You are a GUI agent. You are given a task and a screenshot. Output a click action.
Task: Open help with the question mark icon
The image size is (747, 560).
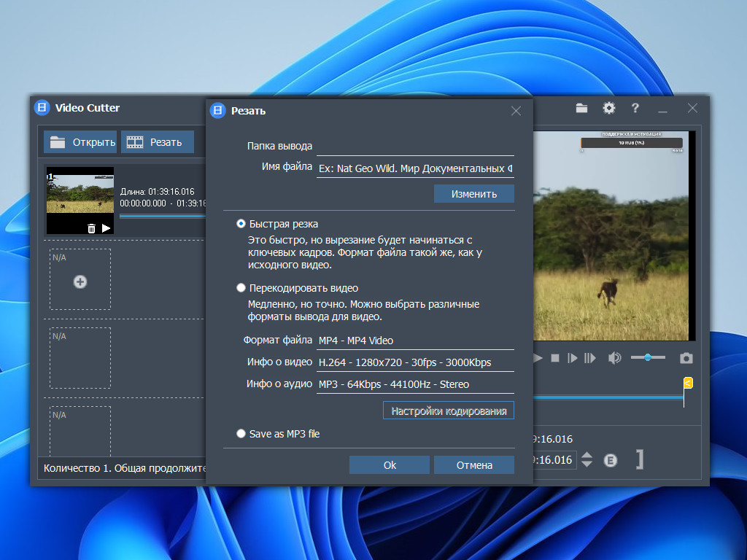(x=635, y=108)
